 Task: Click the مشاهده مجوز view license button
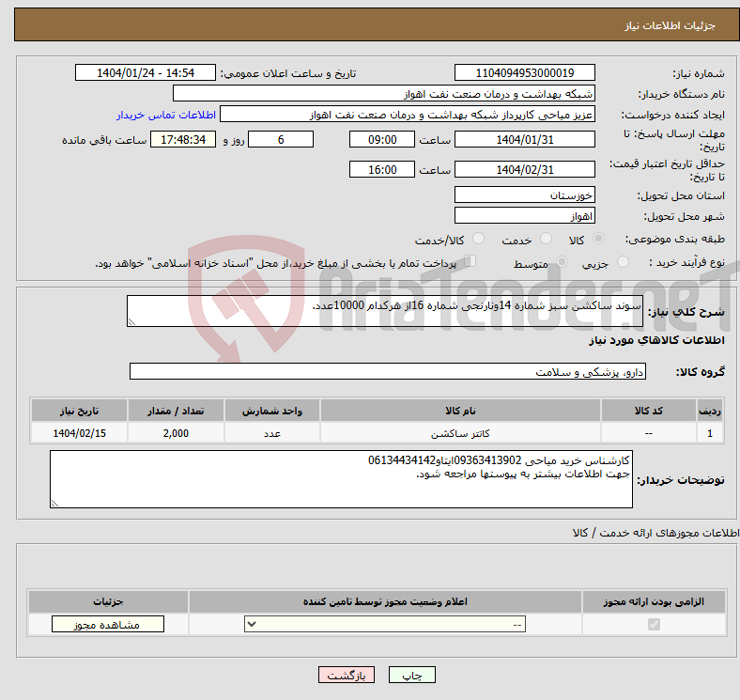[x=108, y=625]
